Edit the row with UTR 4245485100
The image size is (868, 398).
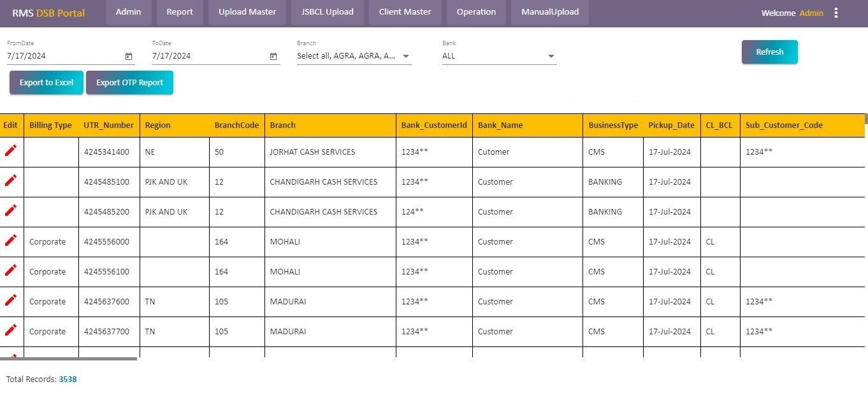coord(11,181)
